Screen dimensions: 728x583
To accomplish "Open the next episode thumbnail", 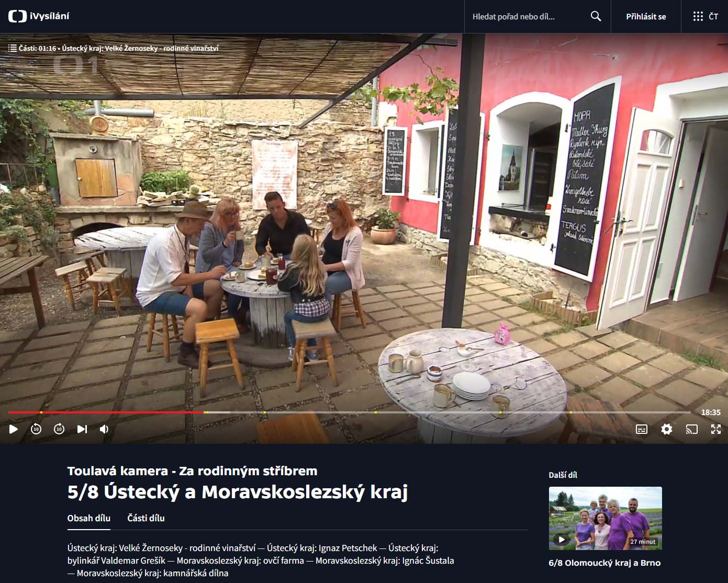I will [x=605, y=518].
